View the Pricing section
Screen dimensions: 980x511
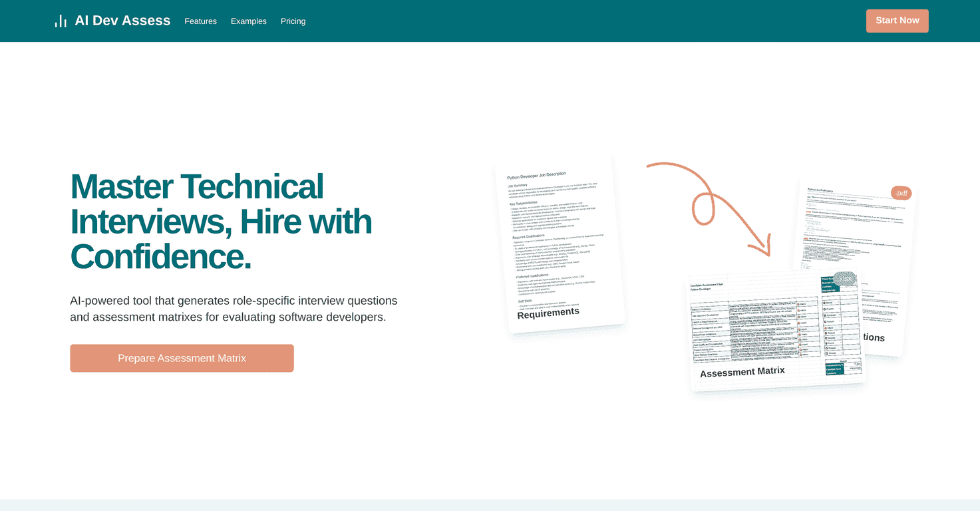293,21
